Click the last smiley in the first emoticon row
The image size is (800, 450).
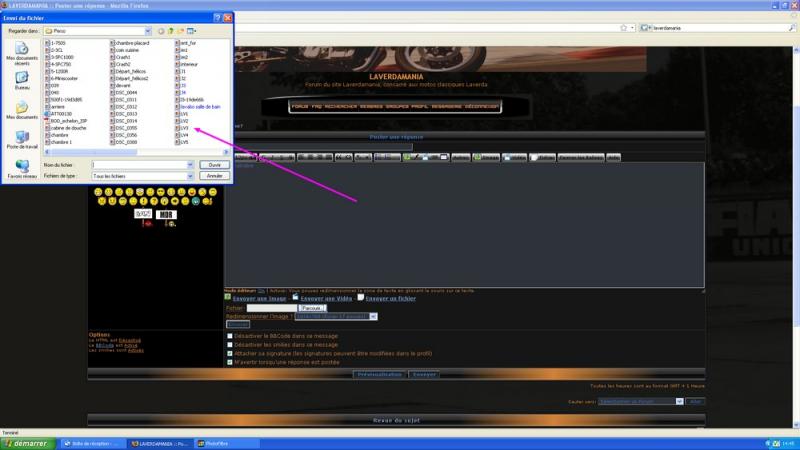[213, 192]
